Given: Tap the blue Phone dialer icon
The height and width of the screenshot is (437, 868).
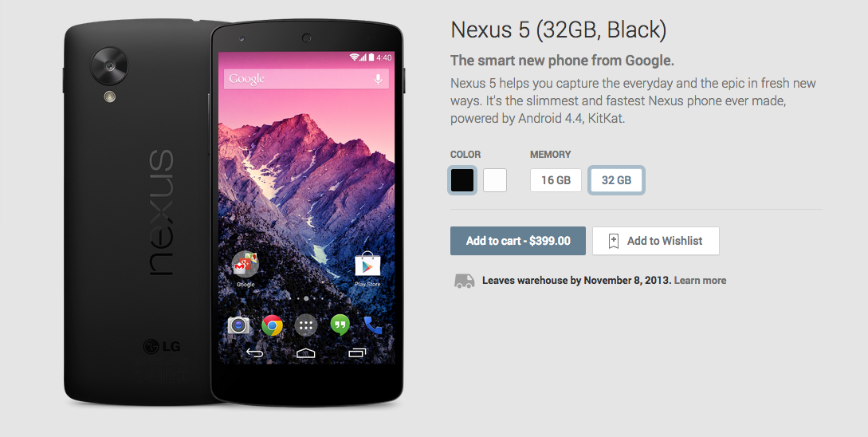Looking at the screenshot, I should (372, 325).
